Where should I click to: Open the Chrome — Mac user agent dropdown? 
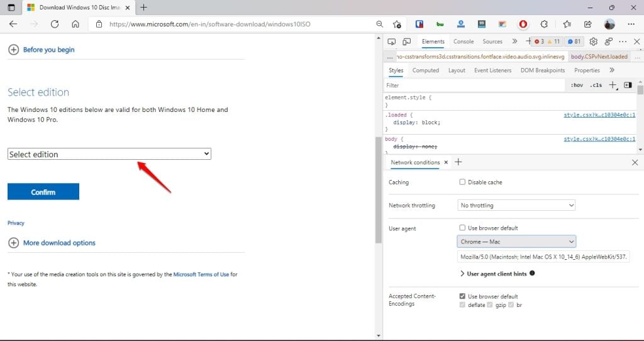pyautogui.click(x=516, y=242)
